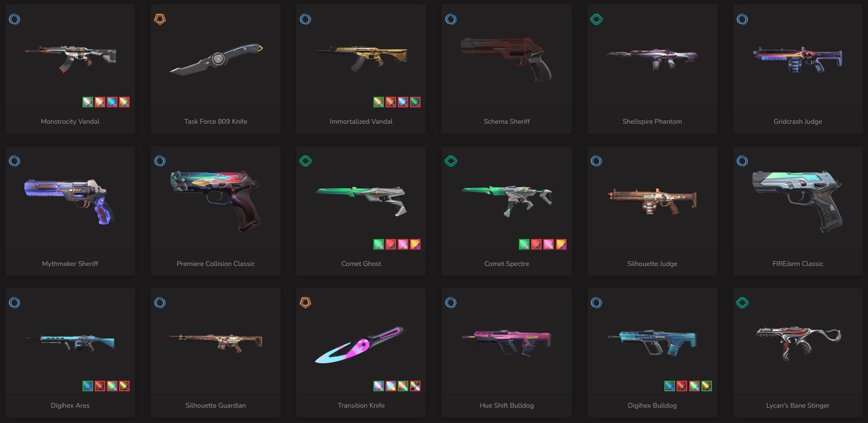The width and height of the screenshot is (868, 423).
Task: Click the orange tier icon on Task Force 809 Knife
Action: (160, 20)
